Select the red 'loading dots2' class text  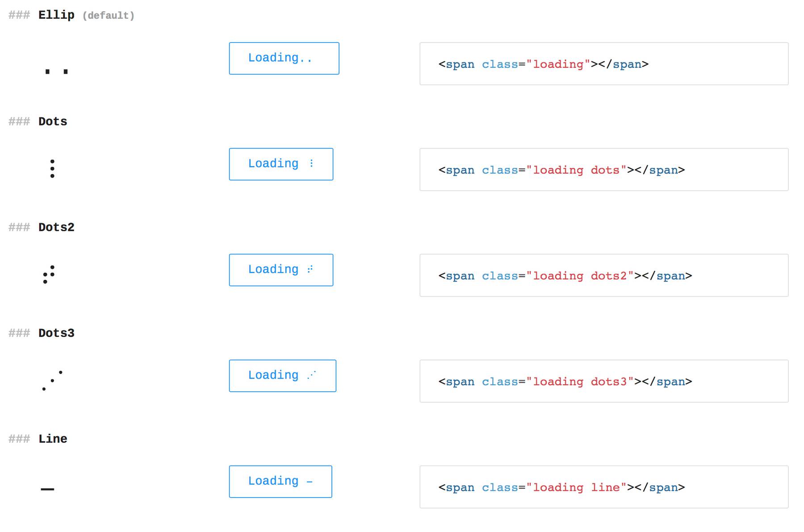[x=580, y=276]
